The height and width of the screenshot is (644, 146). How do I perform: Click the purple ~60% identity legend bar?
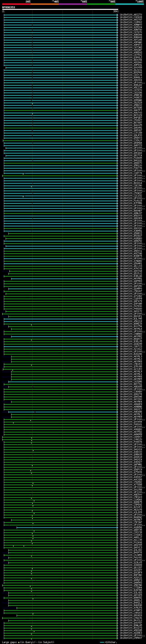(x=73, y=4)
